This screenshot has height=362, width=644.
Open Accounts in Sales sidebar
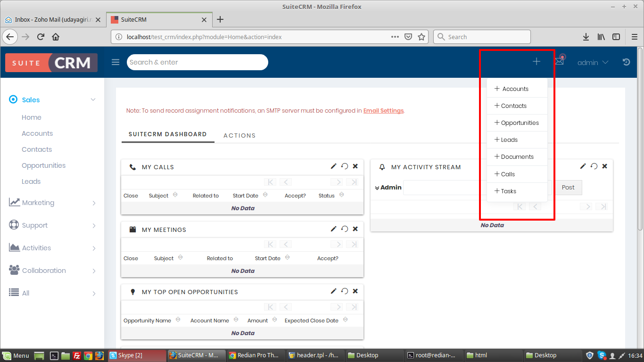click(37, 133)
